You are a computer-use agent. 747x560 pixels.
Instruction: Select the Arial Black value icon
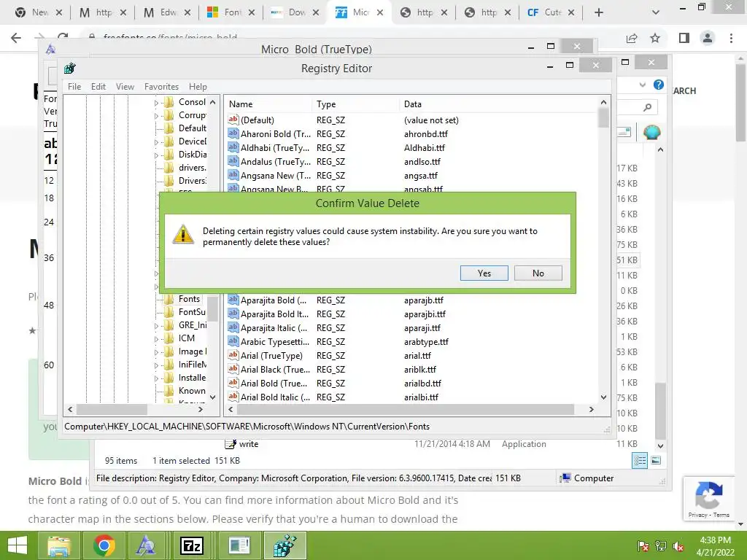click(233, 368)
